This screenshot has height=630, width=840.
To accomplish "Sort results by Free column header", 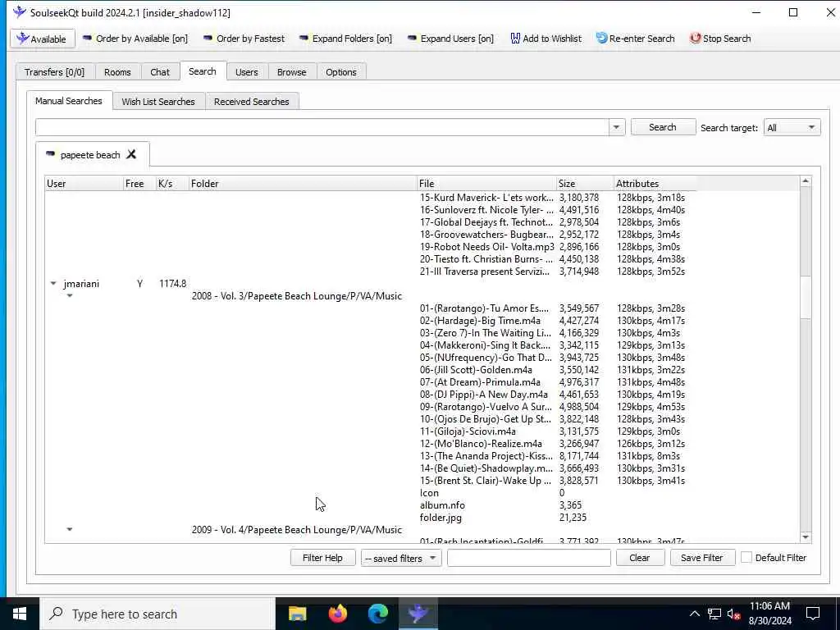I will click(139, 183).
